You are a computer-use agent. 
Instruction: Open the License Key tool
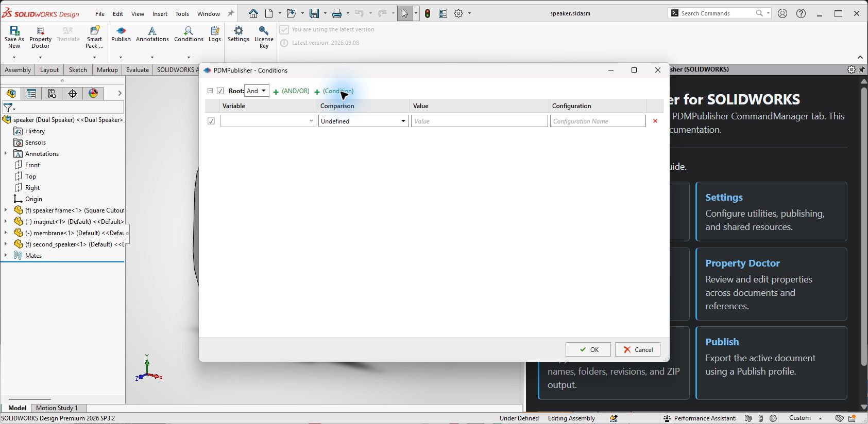tap(264, 38)
